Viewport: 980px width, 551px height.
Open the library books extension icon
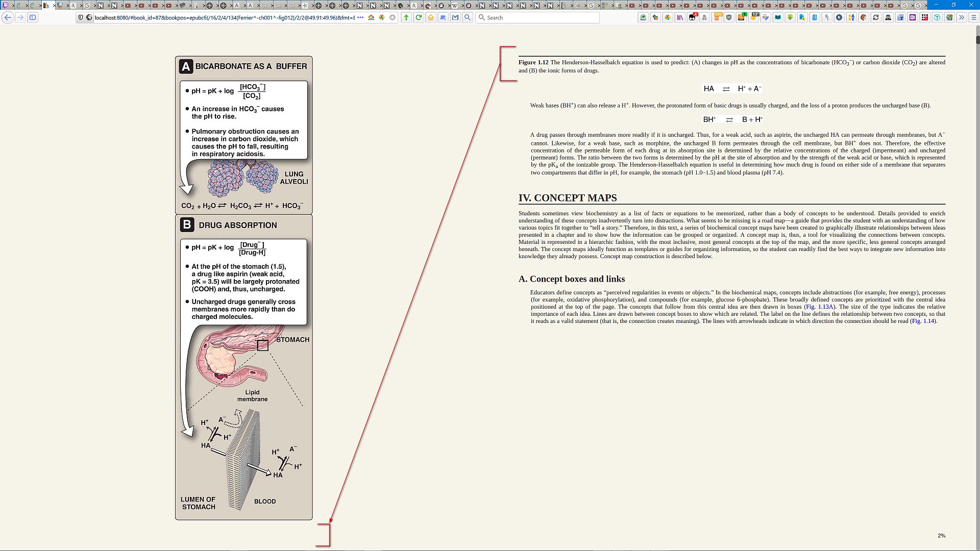680,17
